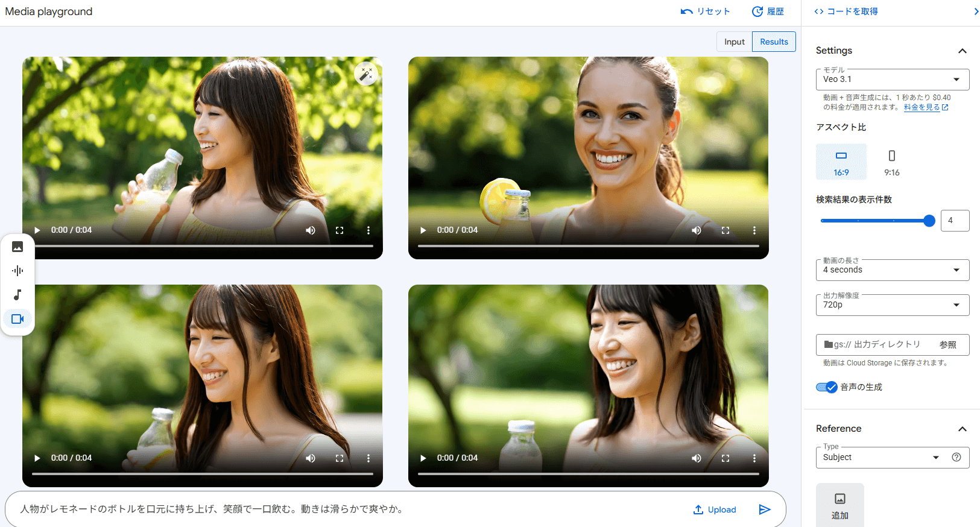Switch to the Input tab
Image resolution: width=980 pixels, height=527 pixels.
click(x=734, y=42)
